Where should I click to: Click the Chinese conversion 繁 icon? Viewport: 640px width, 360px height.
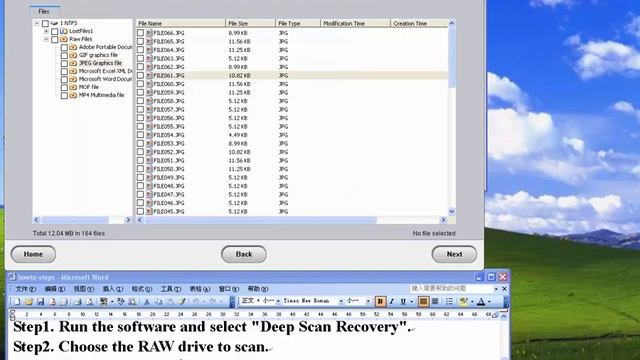point(104,302)
